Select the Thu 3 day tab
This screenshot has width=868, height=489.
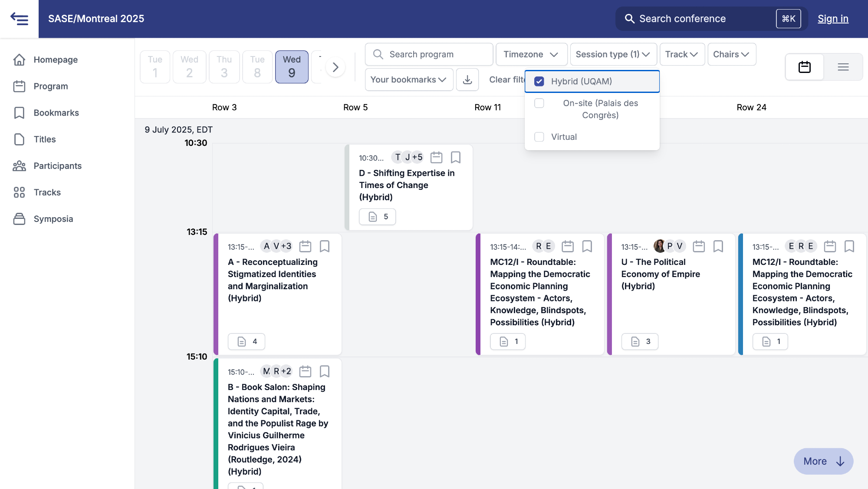click(x=224, y=67)
